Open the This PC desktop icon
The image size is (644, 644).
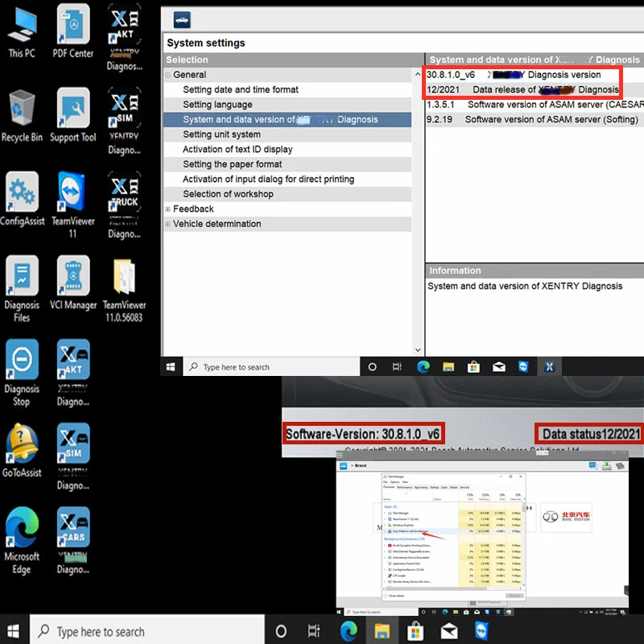pyautogui.click(x=22, y=31)
